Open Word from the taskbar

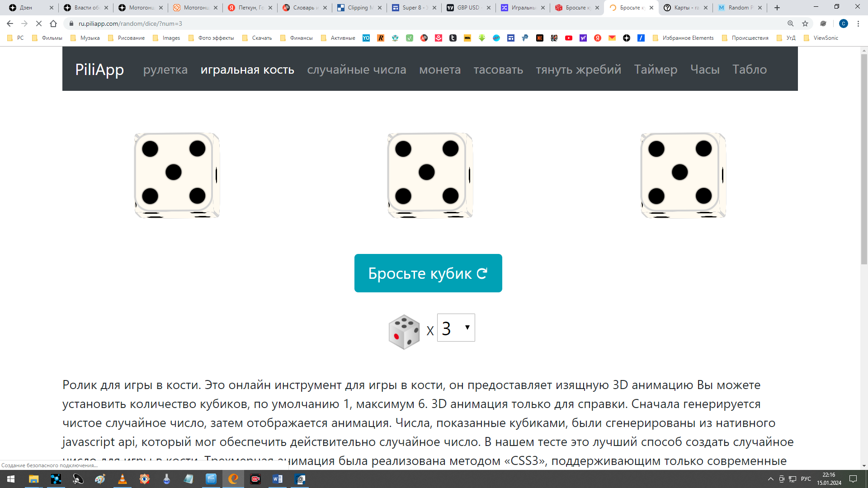(278, 479)
